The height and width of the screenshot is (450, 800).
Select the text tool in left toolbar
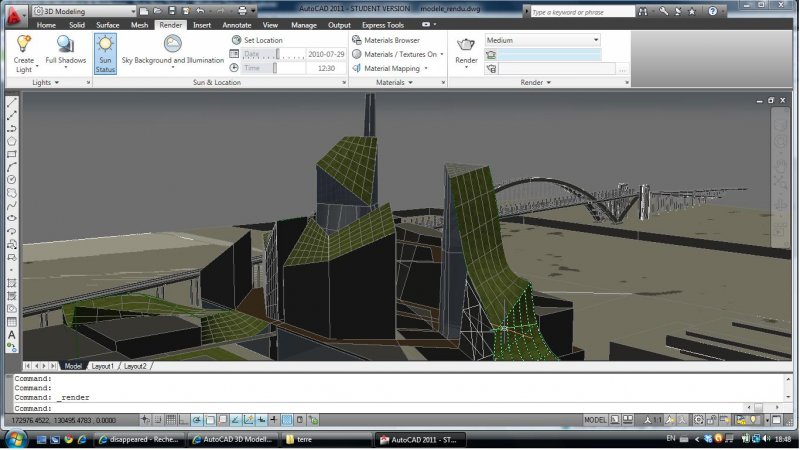tap(12, 335)
